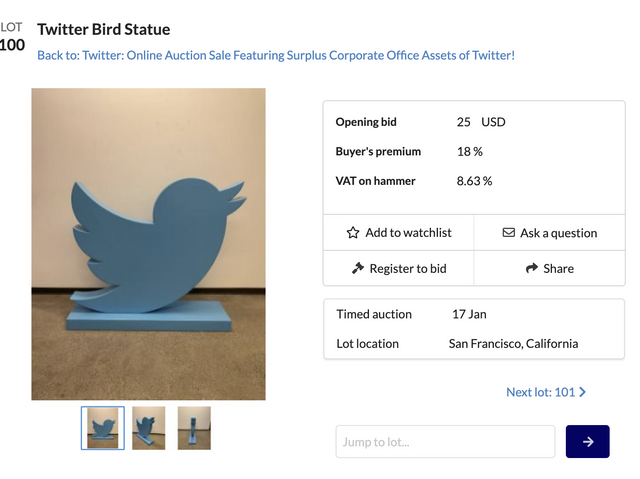Open the Next lot: 101 link
The width and height of the screenshot is (640, 479).
(x=541, y=392)
